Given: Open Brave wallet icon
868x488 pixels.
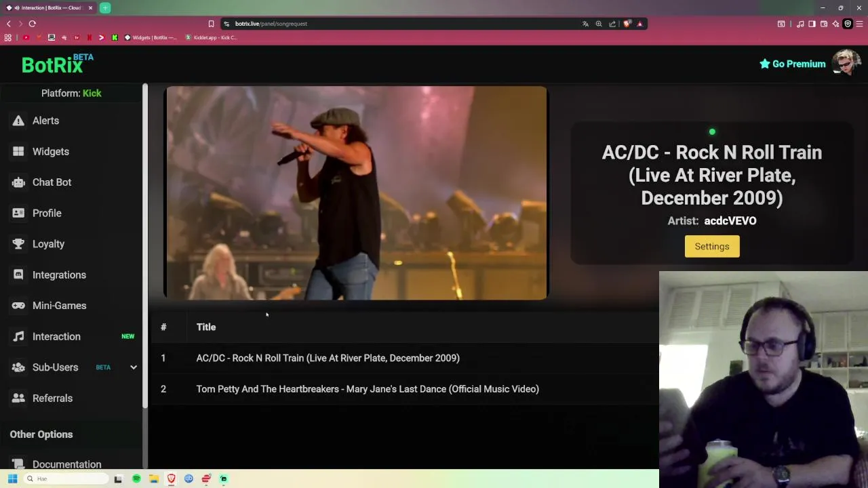Looking at the screenshot, I should [x=824, y=24].
